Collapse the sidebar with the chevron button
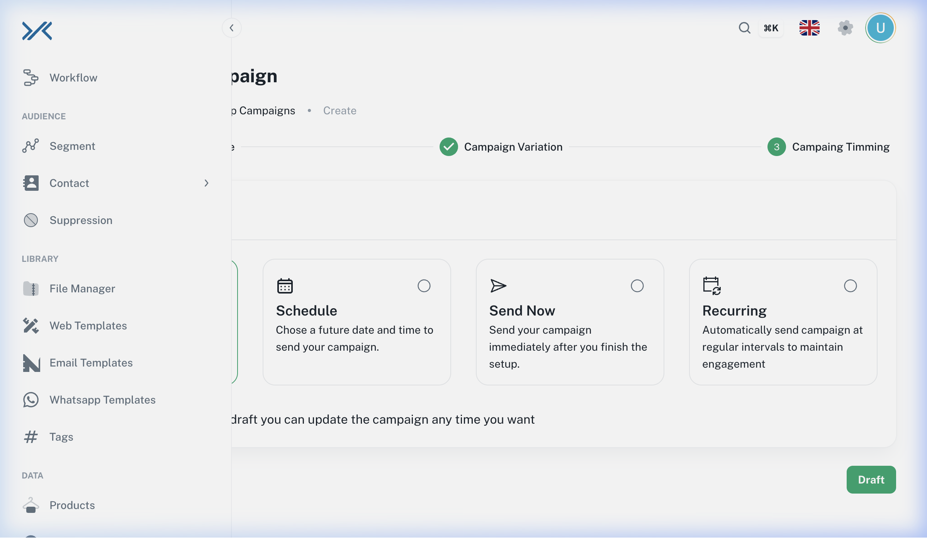Image resolution: width=927 pixels, height=560 pixels. click(232, 28)
